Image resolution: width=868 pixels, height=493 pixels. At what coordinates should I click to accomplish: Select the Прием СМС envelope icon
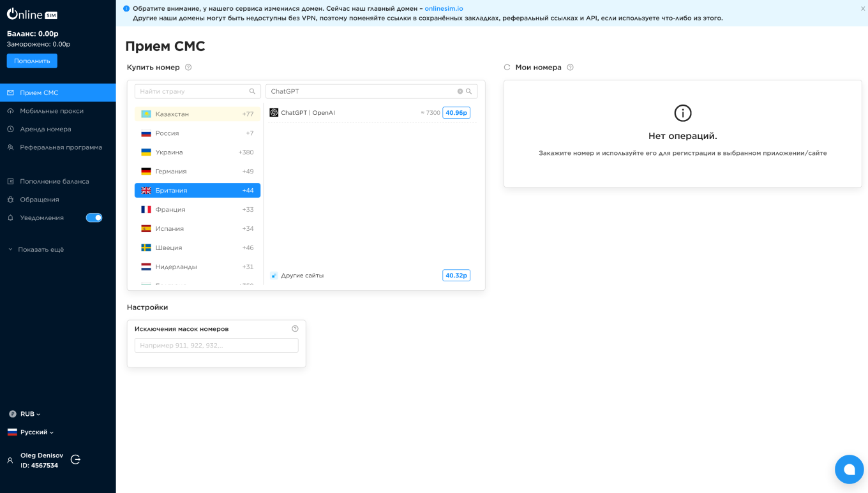pos(10,92)
